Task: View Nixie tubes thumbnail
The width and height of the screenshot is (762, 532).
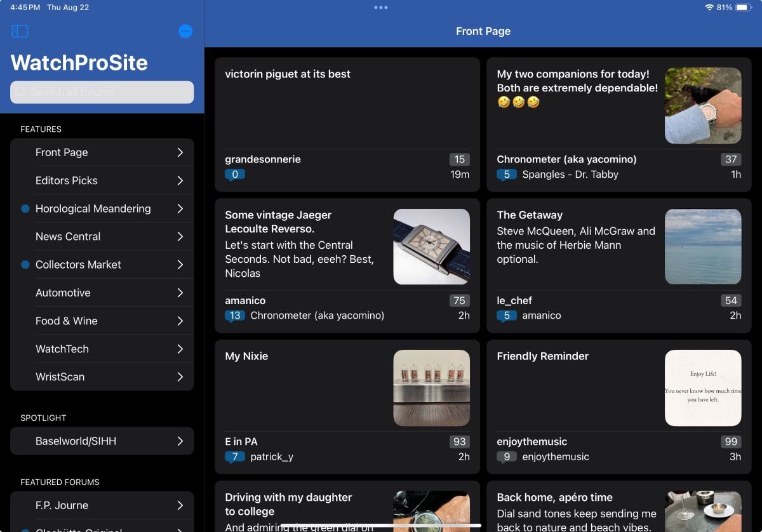Action: point(432,388)
